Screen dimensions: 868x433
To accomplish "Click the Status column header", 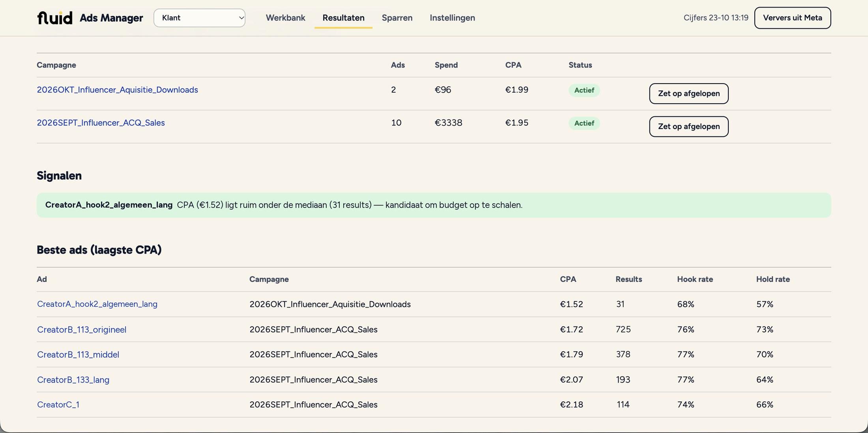I will pos(580,65).
